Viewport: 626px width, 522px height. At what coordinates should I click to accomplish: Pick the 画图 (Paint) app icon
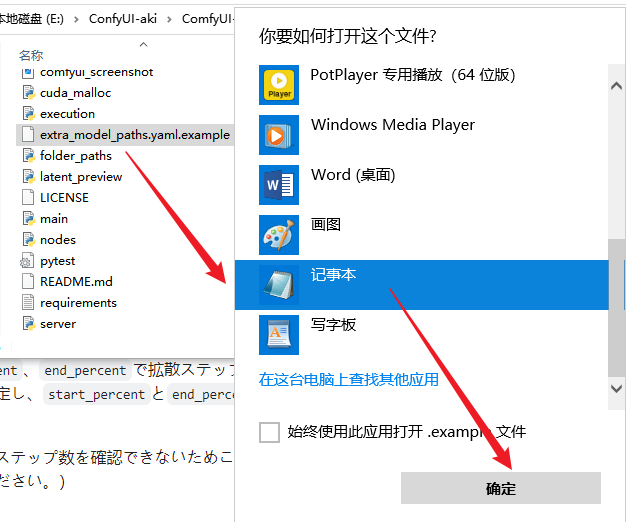[x=279, y=235]
